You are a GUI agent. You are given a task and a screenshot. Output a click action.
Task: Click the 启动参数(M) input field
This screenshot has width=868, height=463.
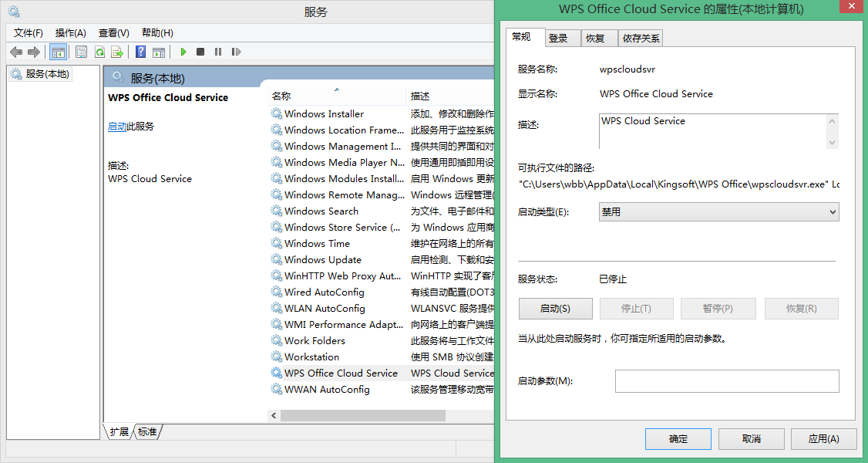click(x=727, y=381)
